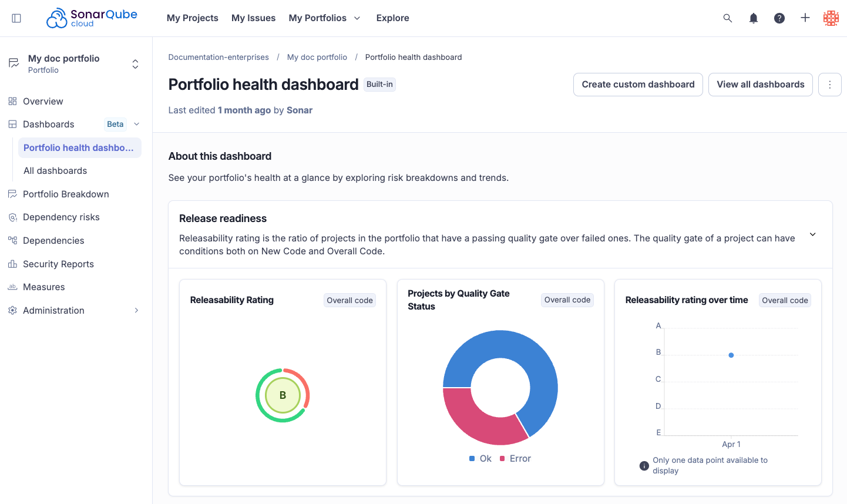Open the SonarQube Cloud logo
Image resolution: width=847 pixels, height=504 pixels.
coord(92,18)
